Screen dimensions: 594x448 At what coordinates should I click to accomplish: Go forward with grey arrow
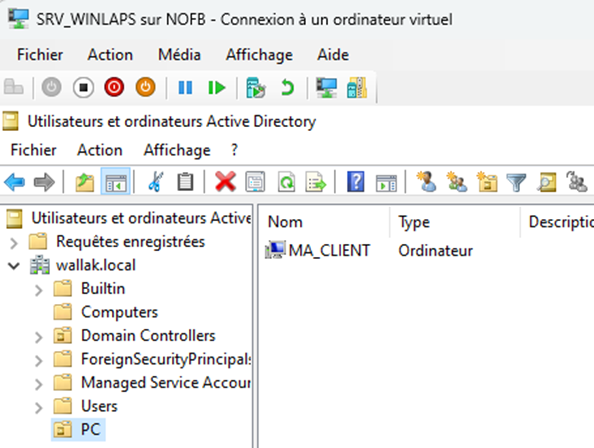point(44,182)
